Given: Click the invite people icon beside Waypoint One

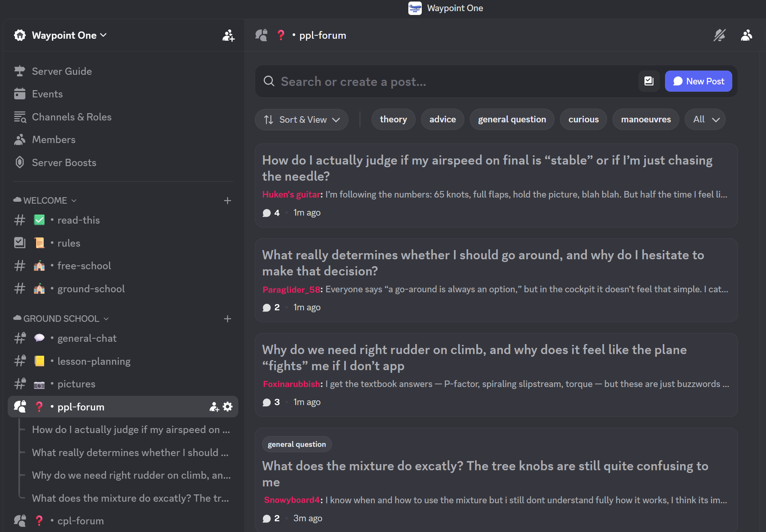Looking at the screenshot, I should pyautogui.click(x=228, y=35).
